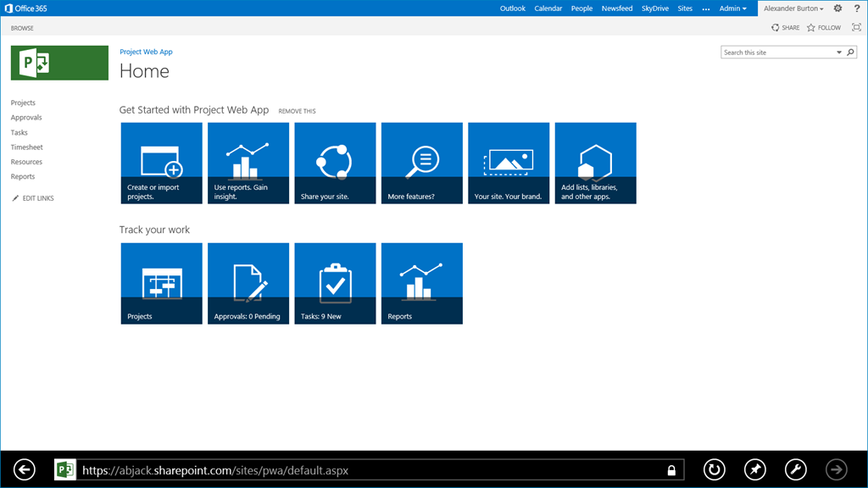Click the browser URL address field
Screen dimensions: 868x488
pos(371,470)
